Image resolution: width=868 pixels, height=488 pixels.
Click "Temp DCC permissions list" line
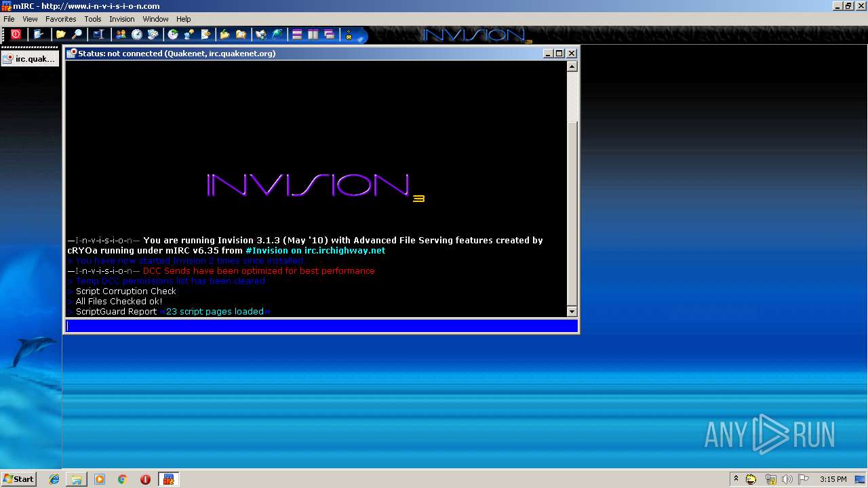tap(170, 281)
